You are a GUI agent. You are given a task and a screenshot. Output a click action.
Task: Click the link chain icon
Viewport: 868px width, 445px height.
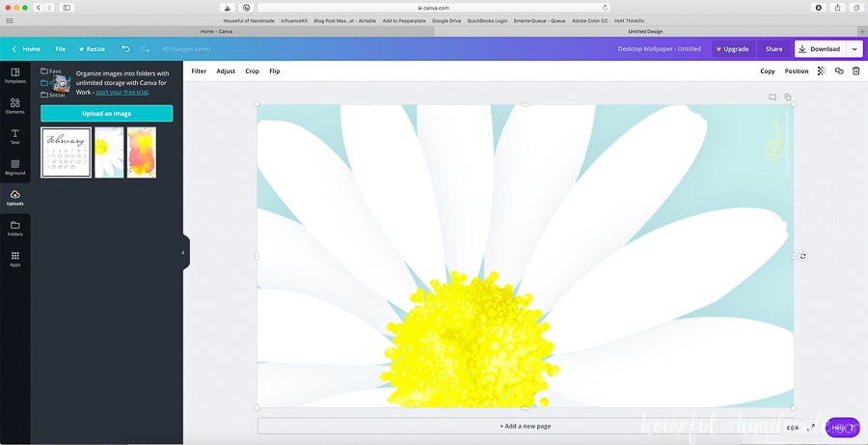(838, 70)
